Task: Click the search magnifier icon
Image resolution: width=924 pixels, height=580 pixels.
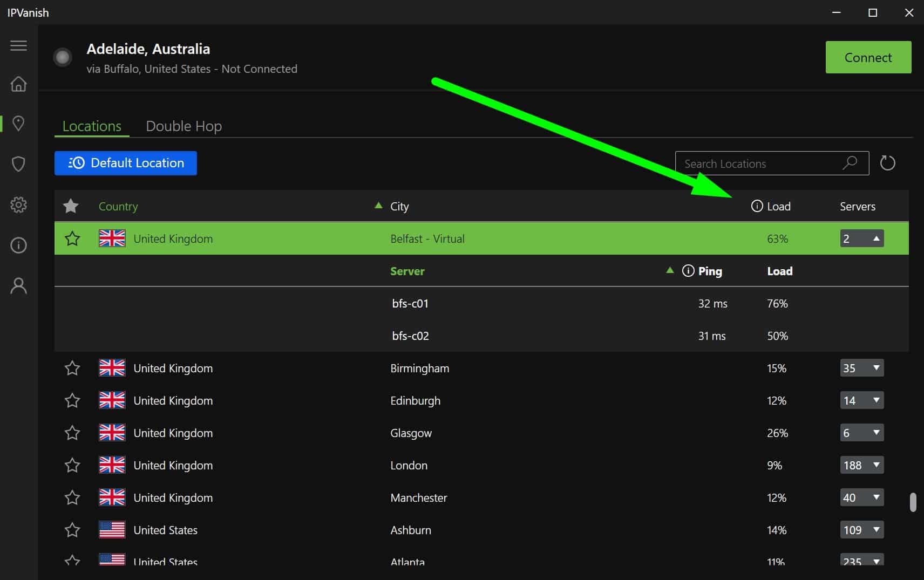Action: 850,162
